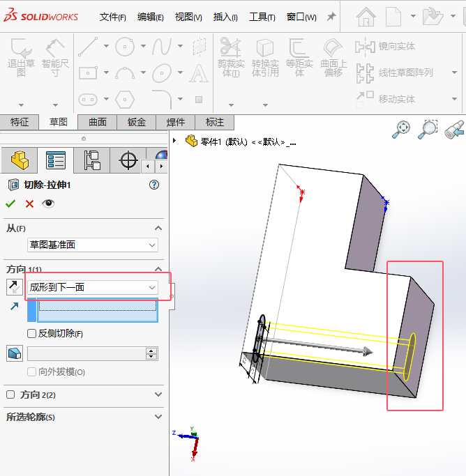
Task: Toggle the detailed preview eye icon
Action: coord(48,204)
